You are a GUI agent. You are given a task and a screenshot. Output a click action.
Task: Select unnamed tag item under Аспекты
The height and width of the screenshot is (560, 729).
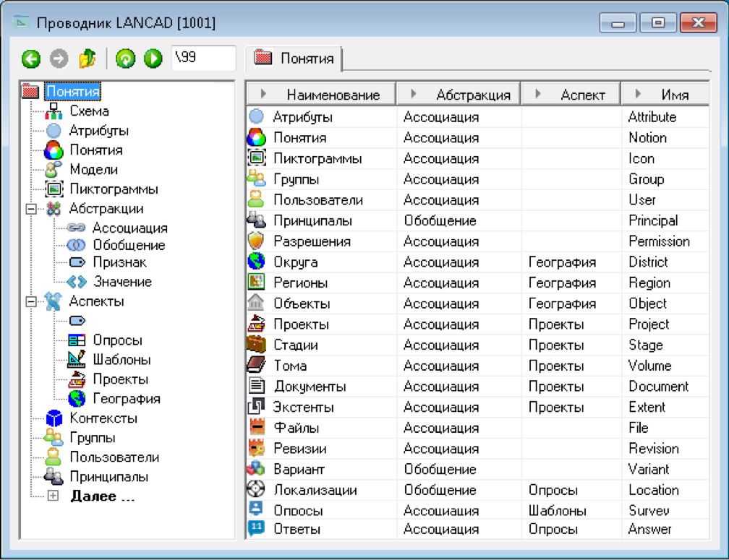coord(77,320)
